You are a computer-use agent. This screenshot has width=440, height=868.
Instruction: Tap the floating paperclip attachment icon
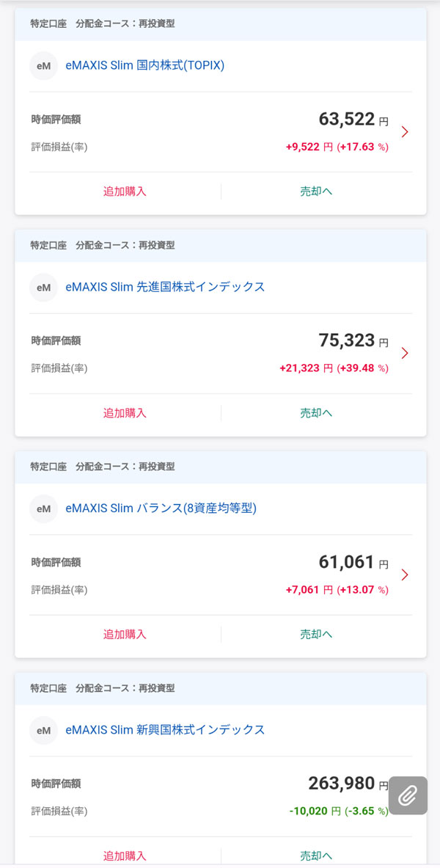(x=408, y=795)
